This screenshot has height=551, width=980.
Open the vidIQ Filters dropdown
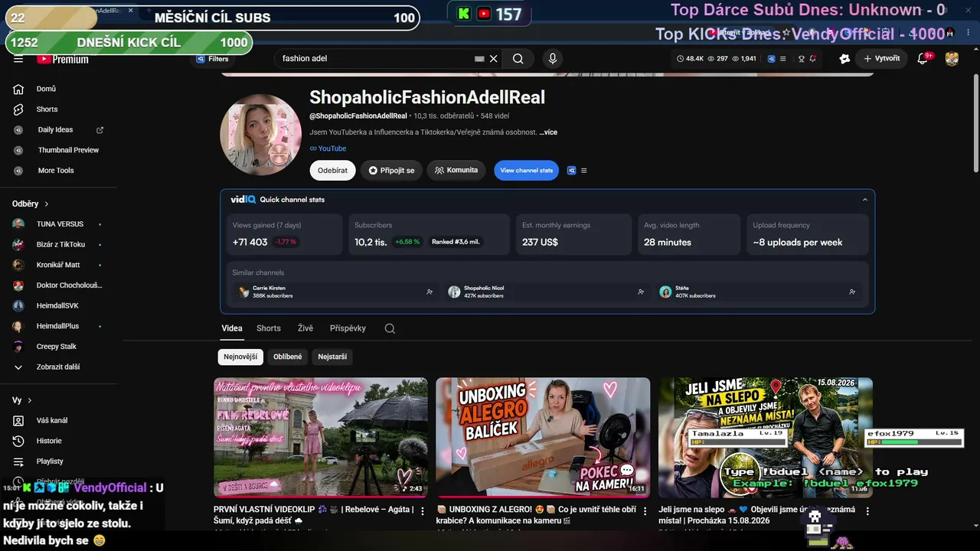point(213,59)
